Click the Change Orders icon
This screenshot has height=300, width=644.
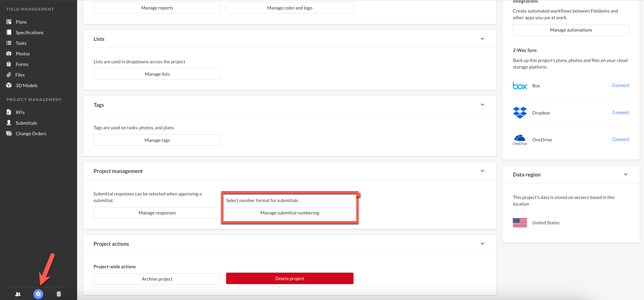[9, 133]
